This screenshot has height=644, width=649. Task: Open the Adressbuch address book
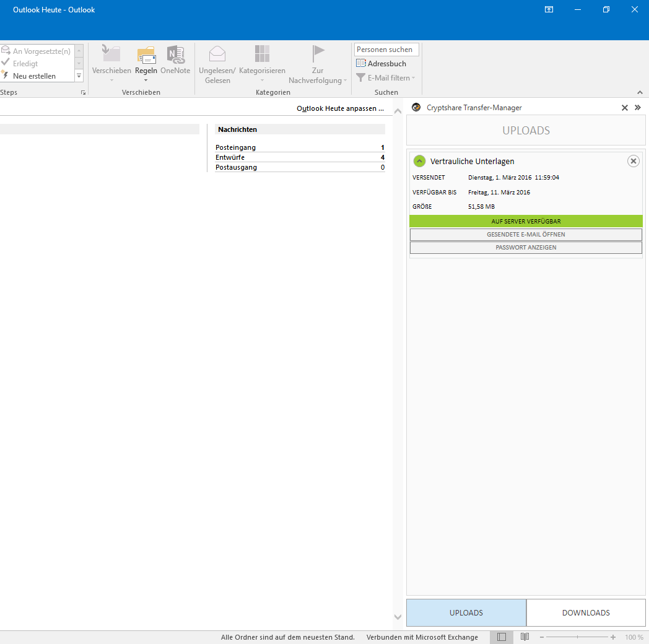[x=381, y=63]
